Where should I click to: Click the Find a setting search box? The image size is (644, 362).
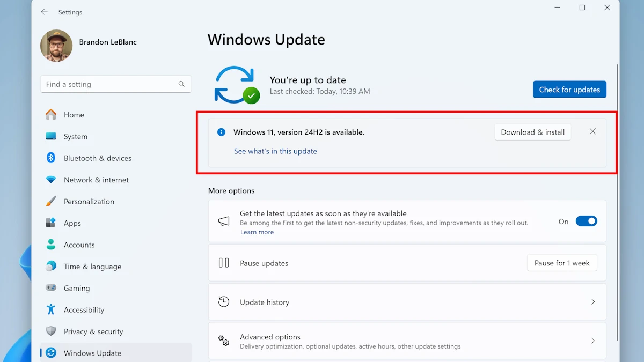point(116,84)
